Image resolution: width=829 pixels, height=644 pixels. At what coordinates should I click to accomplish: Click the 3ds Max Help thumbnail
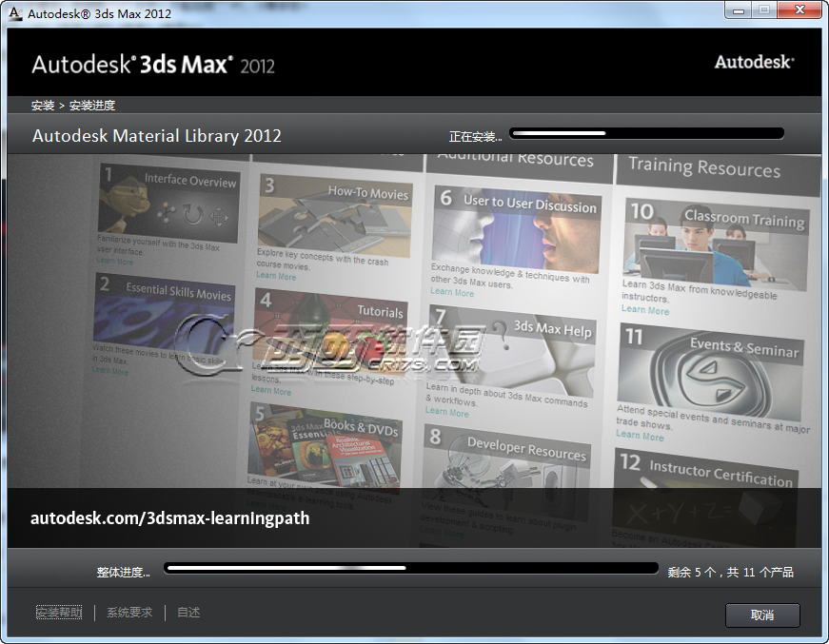(511, 352)
